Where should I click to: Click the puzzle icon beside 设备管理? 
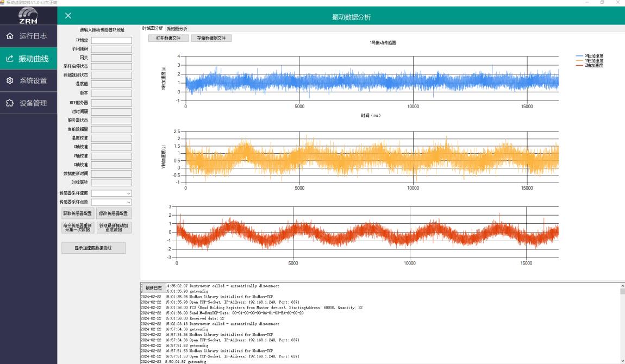point(10,103)
